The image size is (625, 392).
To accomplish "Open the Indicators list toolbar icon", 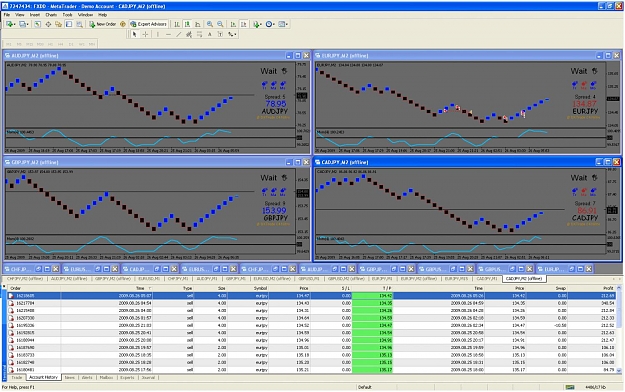I will click(256, 24).
